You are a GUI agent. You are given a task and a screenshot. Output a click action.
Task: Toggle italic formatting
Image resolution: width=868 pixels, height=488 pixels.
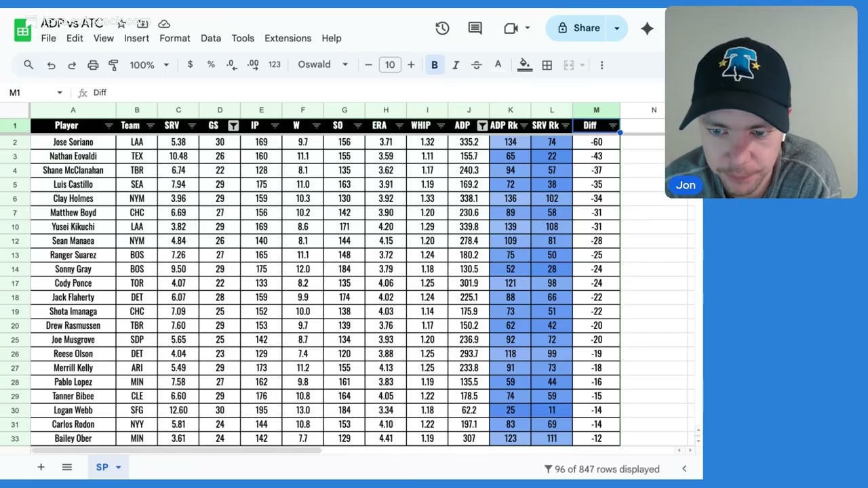coord(456,65)
